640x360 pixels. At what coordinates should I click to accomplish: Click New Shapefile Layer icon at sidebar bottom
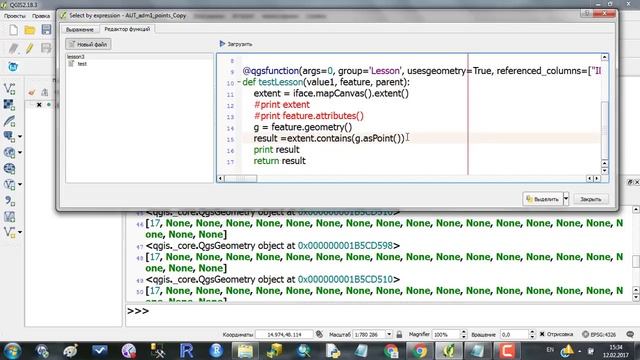coord(9,232)
